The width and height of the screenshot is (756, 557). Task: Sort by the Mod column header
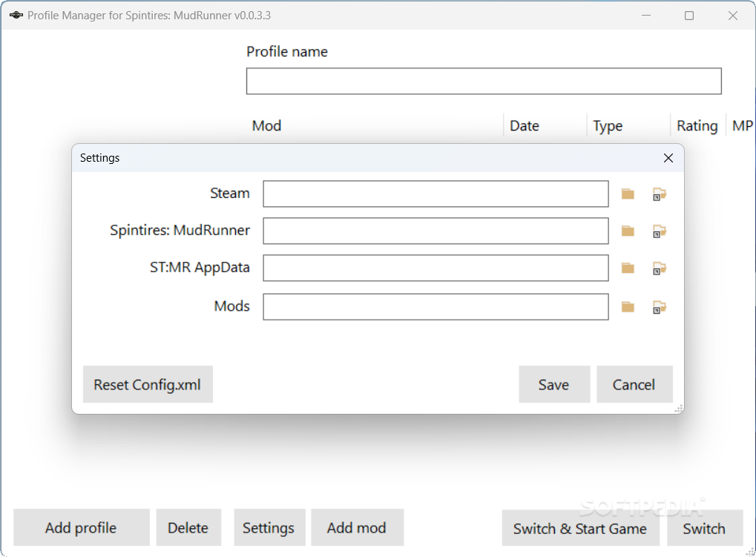pos(375,126)
